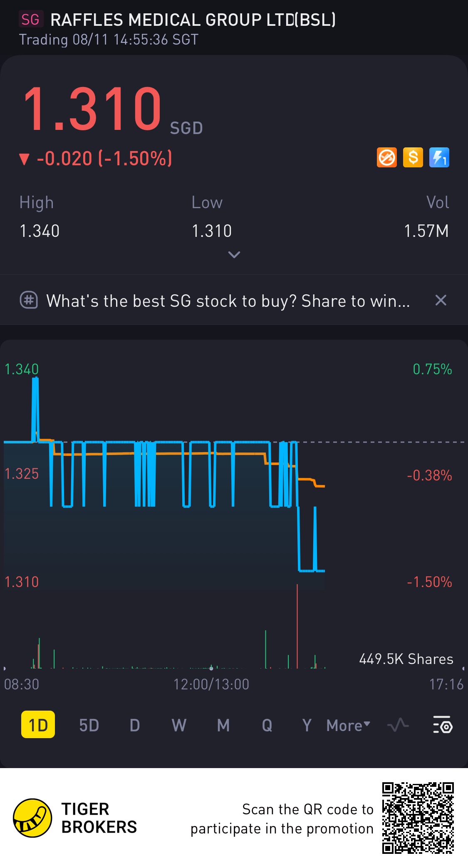
Task: Tap the SG market tag icon
Action: [x=31, y=20]
